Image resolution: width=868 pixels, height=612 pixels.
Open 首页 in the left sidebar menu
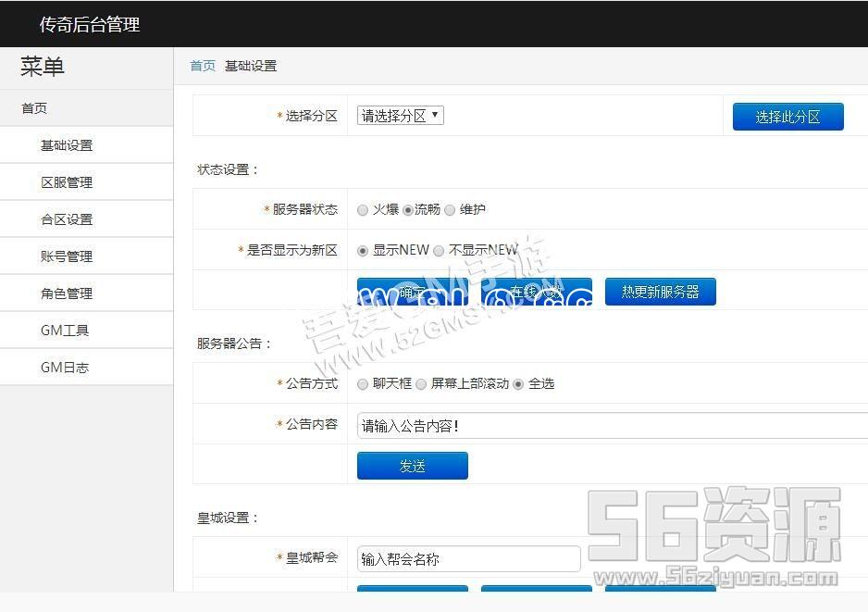pos(34,108)
